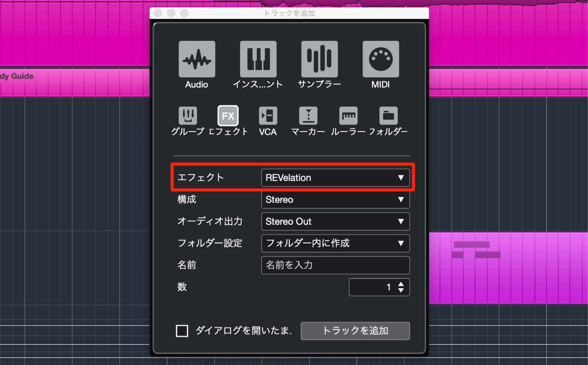Pick the Sampler track type icon
This screenshot has width=588, height=365.
(319, 59)
